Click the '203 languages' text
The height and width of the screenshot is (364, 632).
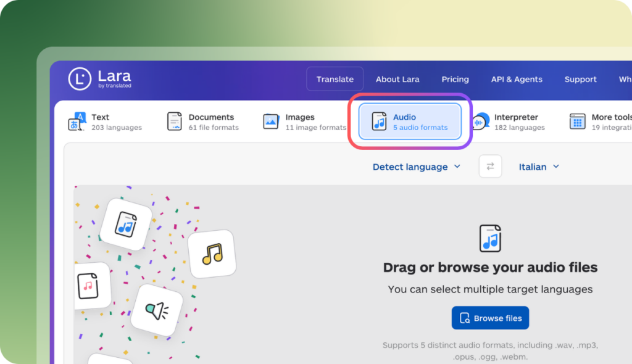coord(117,127)
